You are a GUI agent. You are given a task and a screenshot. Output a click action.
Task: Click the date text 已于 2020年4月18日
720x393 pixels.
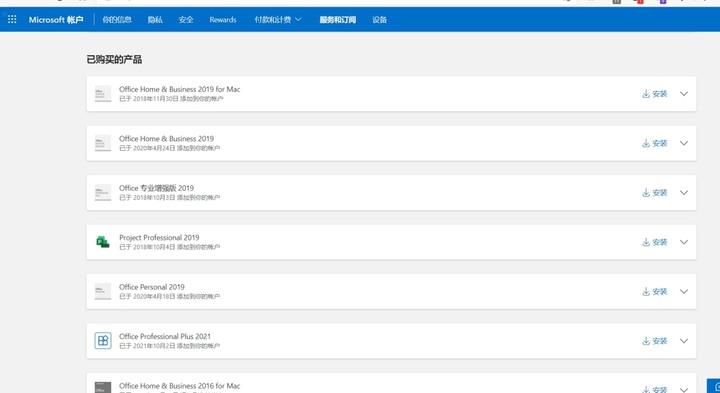[x=147, y=297]
